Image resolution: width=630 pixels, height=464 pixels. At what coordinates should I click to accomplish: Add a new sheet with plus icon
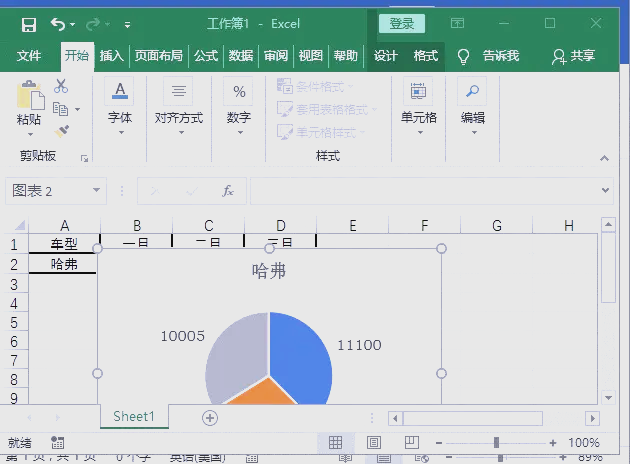click(210, 418)
